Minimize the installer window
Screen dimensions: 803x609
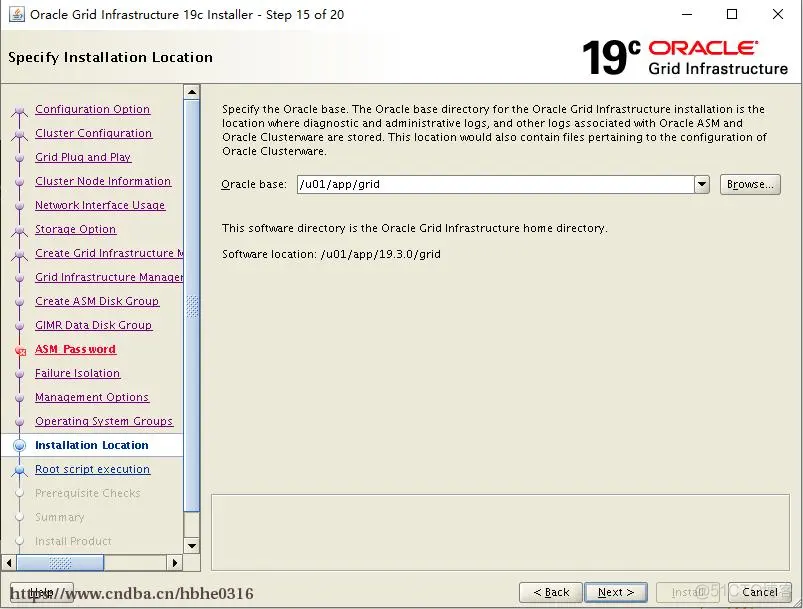click(x=687, y=14)
